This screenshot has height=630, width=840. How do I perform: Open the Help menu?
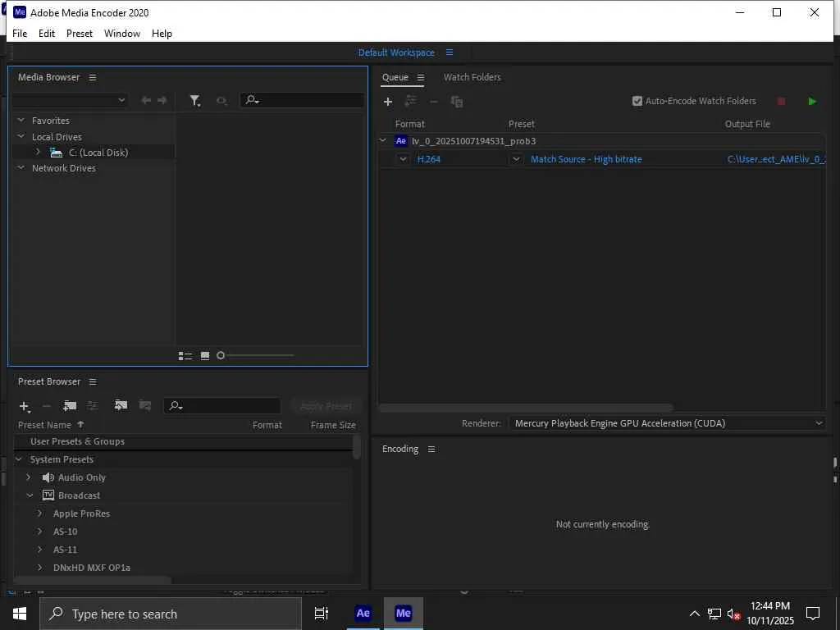coord(162,33)
